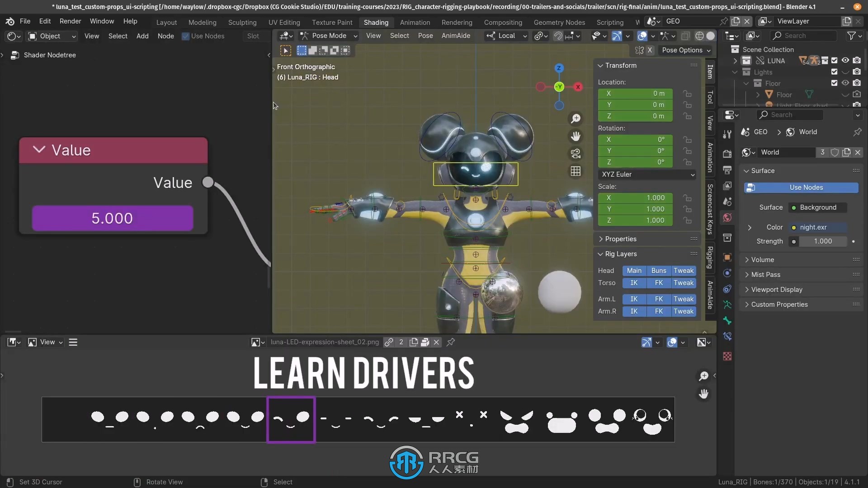
Task: Open the Bone properties green bone icon
Action: (727, 320)
